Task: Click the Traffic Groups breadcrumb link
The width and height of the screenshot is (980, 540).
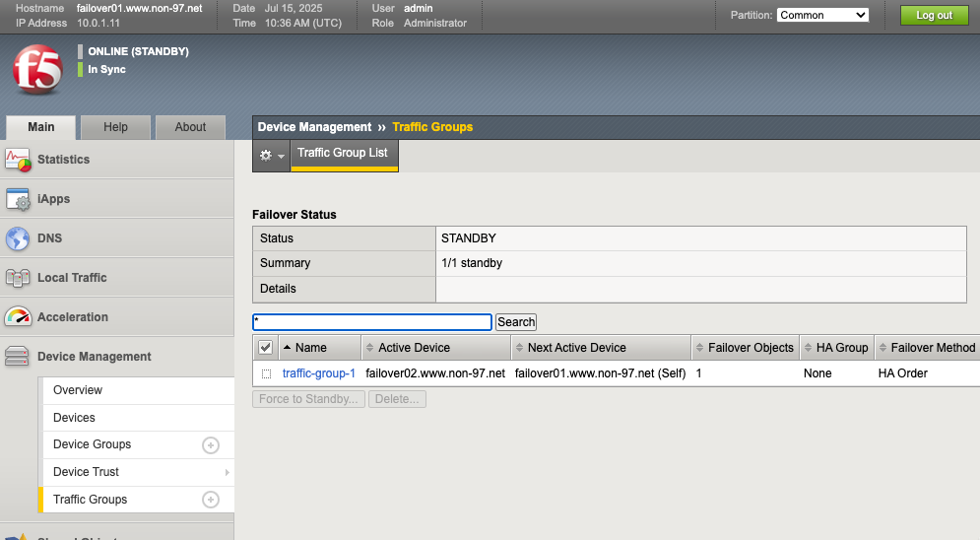Action: 432,127
